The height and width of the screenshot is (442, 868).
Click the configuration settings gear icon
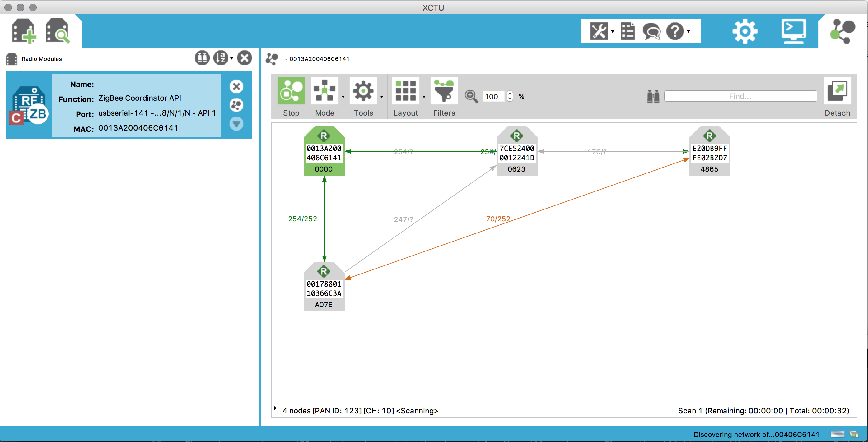745,32
